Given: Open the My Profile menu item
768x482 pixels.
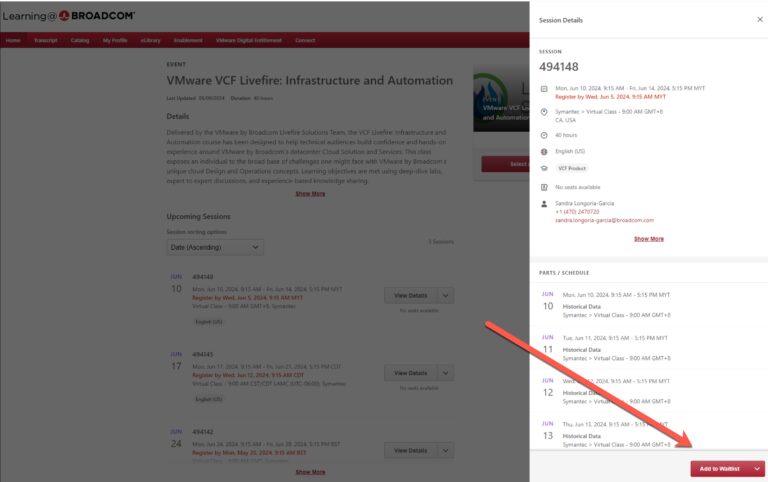Looking at the screenshot, I should point(115,40).
